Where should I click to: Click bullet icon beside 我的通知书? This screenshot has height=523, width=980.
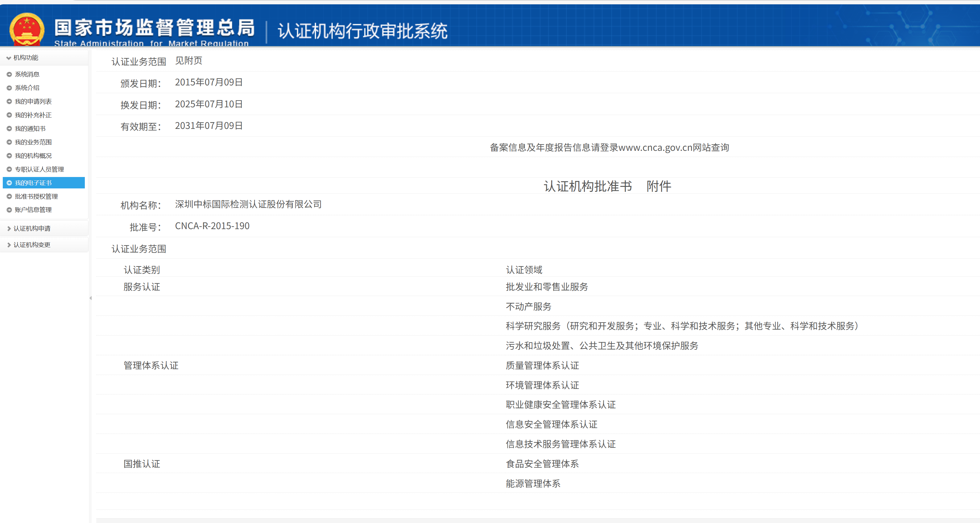click(9, 129)
